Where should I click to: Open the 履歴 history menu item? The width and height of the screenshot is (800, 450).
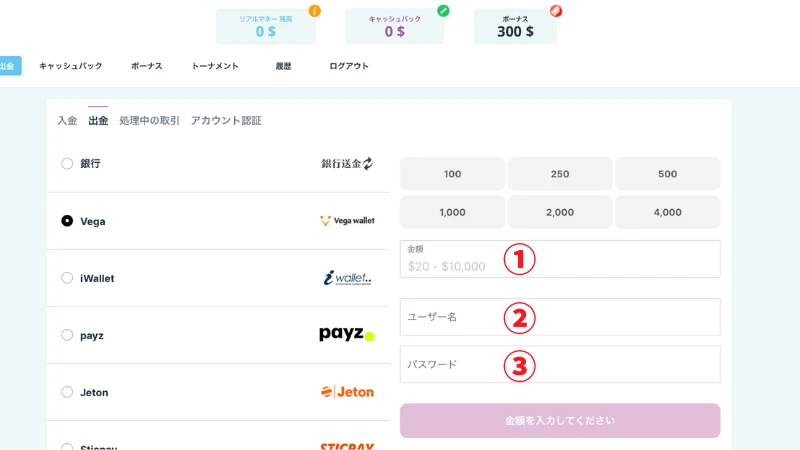[283, 66]
